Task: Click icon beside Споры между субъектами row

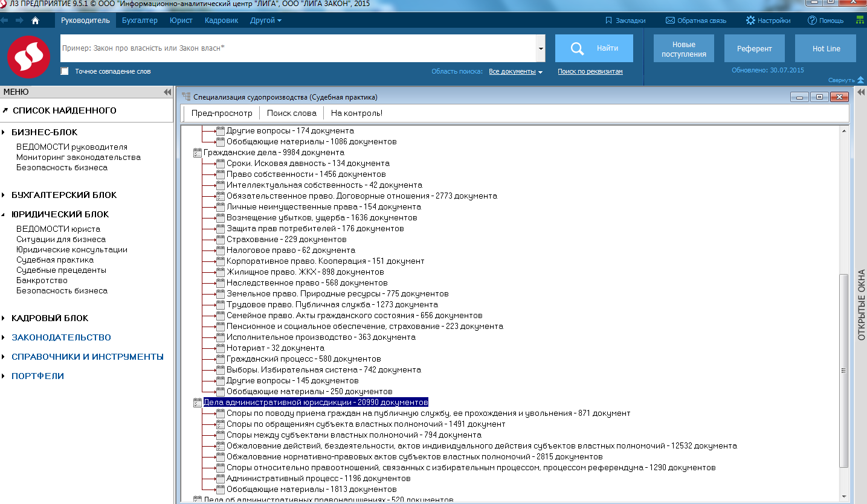Action: (x=221, y=435)
